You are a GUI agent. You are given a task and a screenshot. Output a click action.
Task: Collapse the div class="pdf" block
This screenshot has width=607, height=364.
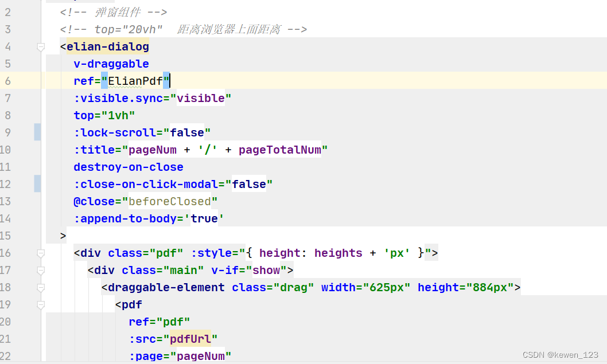coord(40,253)
